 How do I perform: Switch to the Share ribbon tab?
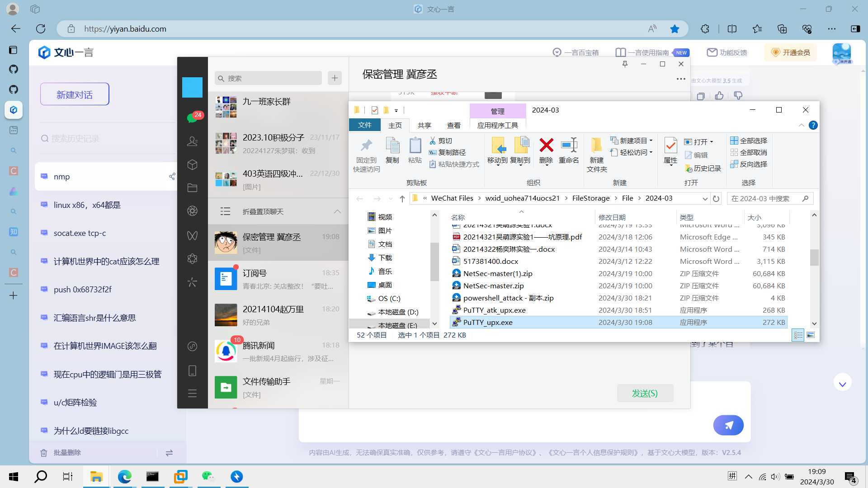pos(424,125)
